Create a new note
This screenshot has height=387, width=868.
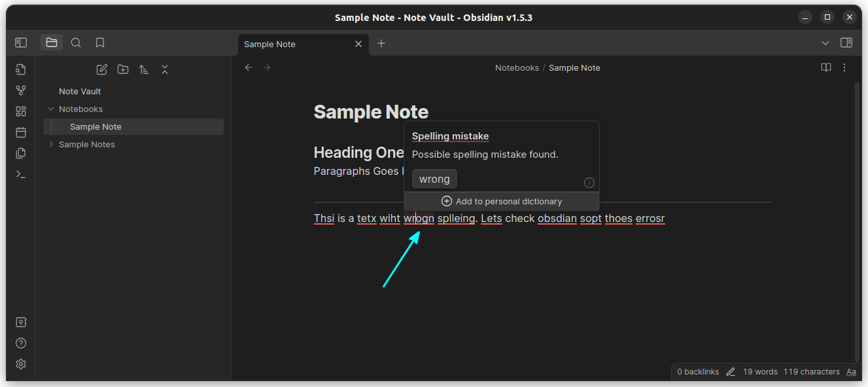[x=101, y=69]
